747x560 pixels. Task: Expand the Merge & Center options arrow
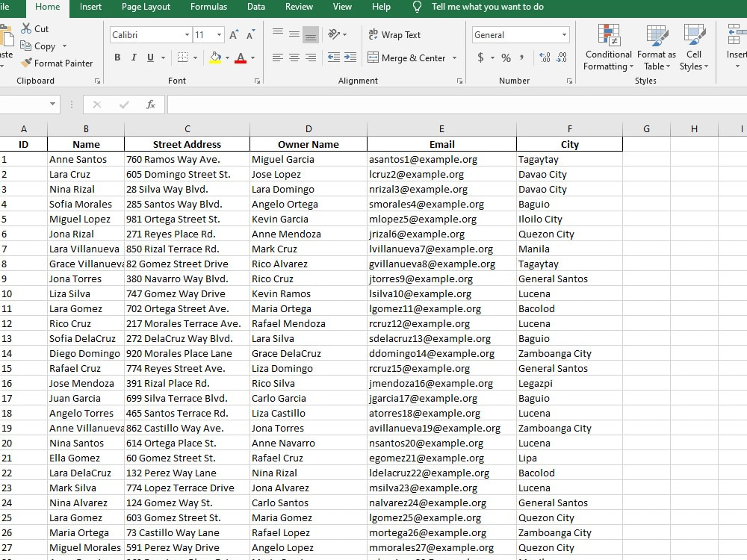pyautogui.click(x=454, y=57)
